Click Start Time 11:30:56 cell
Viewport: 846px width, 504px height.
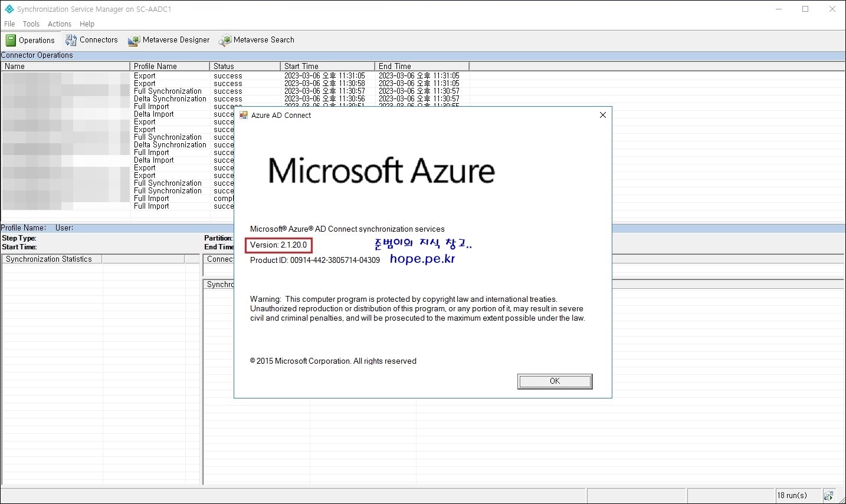[324, 99]
